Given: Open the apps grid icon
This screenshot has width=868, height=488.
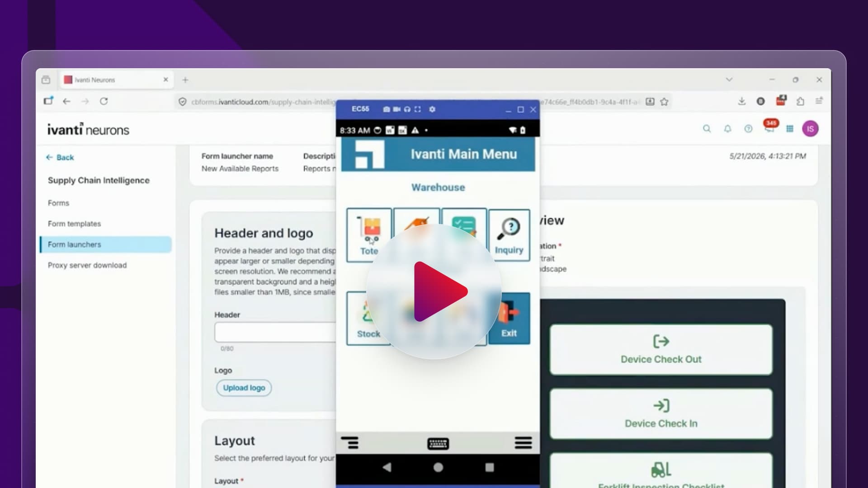Looking at the screenshot, I should click(790, 129).
